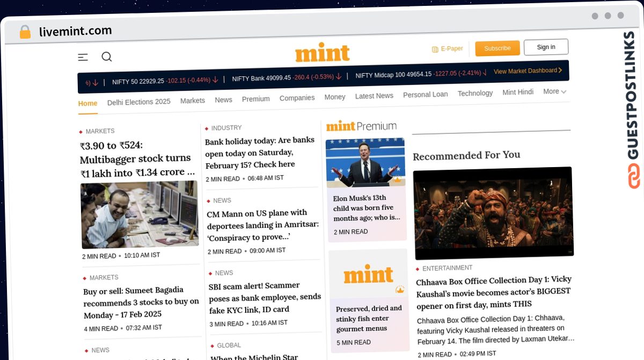Click ENTERTAINMENT category label
Image resolution: width=644 pixels, height=360 pixels.
(448, 268)
